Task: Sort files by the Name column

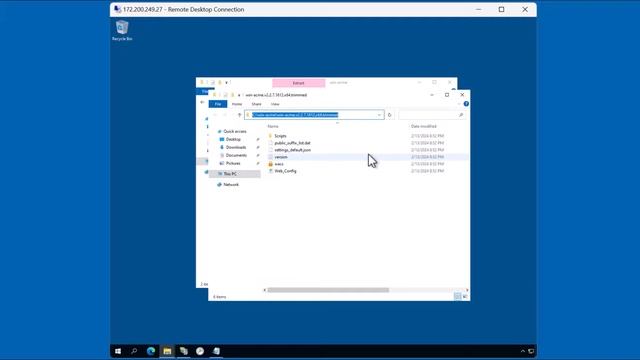Action: pos(273,127)
